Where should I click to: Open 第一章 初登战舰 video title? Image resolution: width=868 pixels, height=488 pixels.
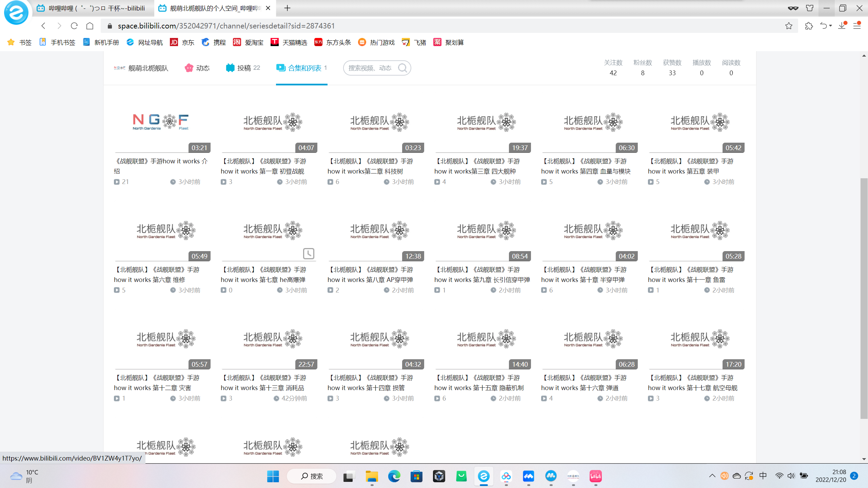263,166
